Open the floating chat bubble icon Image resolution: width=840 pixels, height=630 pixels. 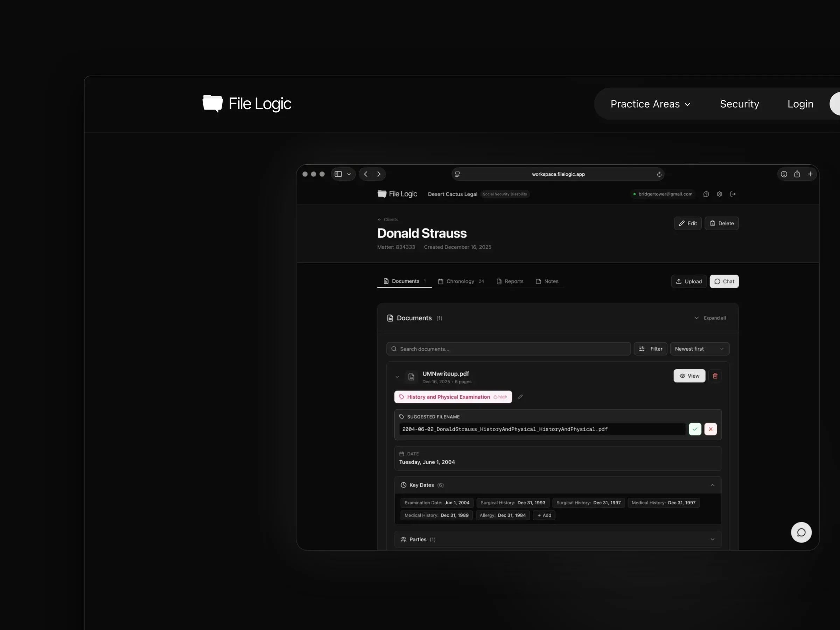click(x=801, y=532)
